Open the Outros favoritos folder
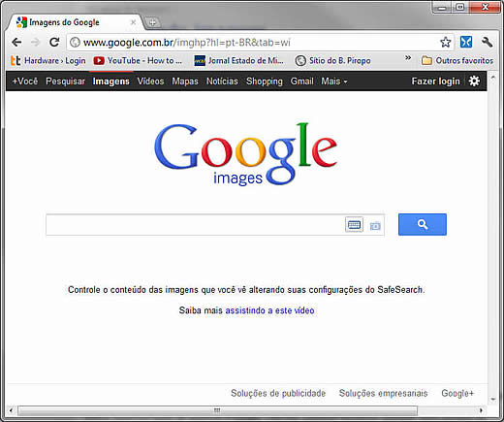 pyautogui.click(x=457, y=60)
